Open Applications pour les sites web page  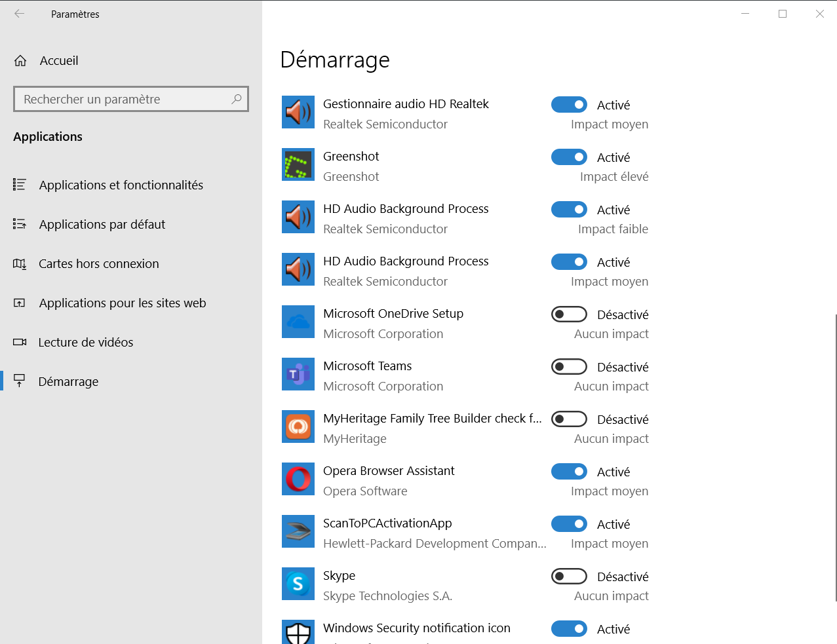pos(131,303)
